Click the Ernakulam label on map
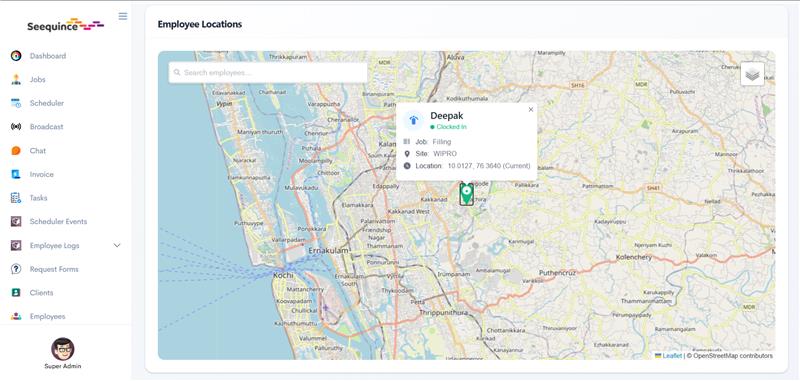Viewport: 800px width, 381px height. pos(329,251)
